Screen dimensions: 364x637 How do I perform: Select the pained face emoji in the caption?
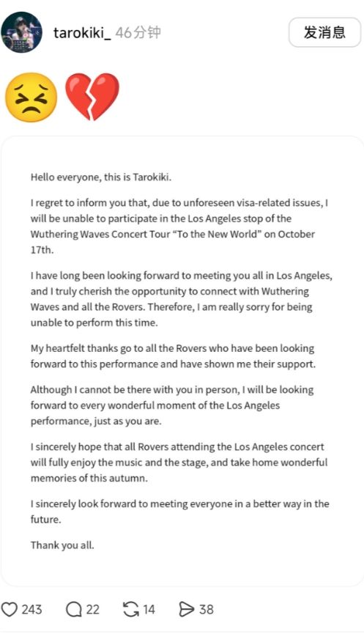coord(31,97)
